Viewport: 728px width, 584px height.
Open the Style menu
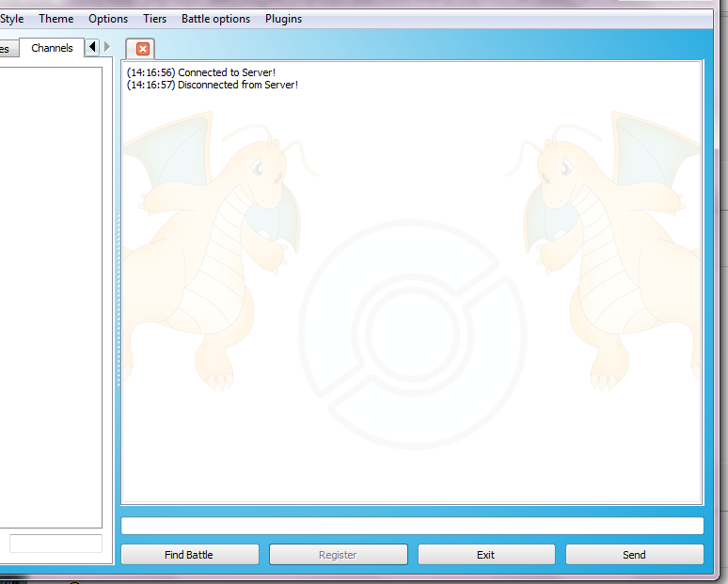11,19
